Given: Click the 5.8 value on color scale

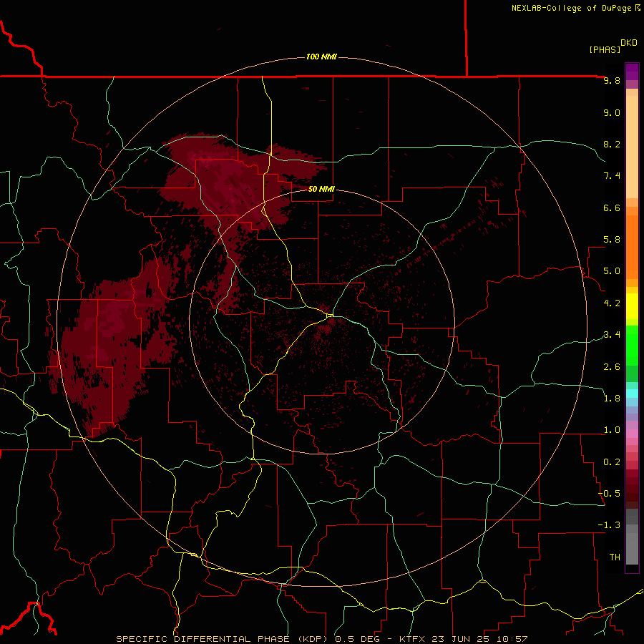Looking at the screenshot, I should (x=612, y=240).
